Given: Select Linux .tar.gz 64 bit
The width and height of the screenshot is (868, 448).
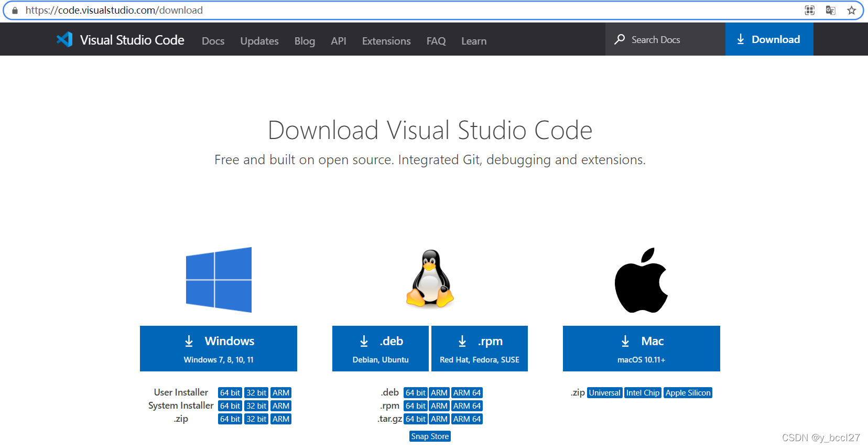Looking at the screenshot, I should click(416, 419).
